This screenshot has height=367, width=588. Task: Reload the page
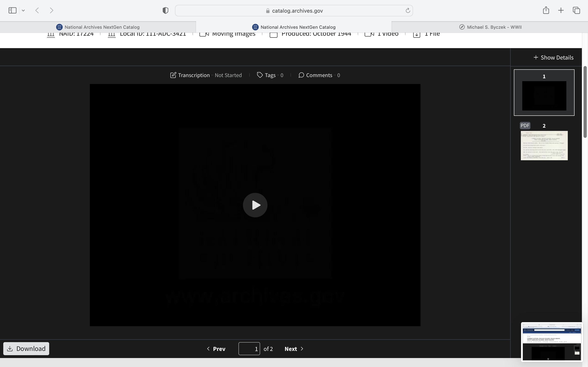point(408,10)
